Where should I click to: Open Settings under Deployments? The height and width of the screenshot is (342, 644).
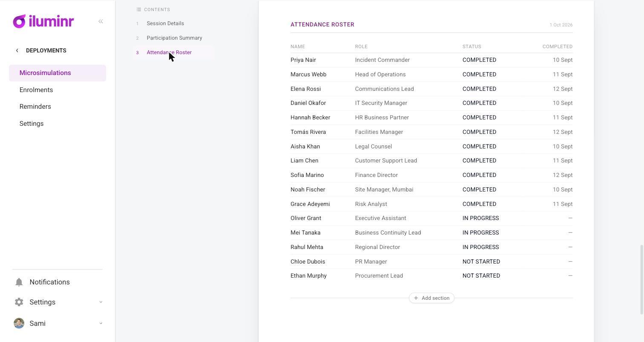click(32, 124)
